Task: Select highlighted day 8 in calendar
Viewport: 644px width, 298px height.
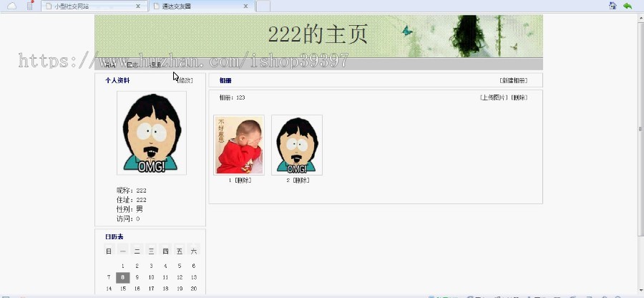Action: click(x=123, y=277)
